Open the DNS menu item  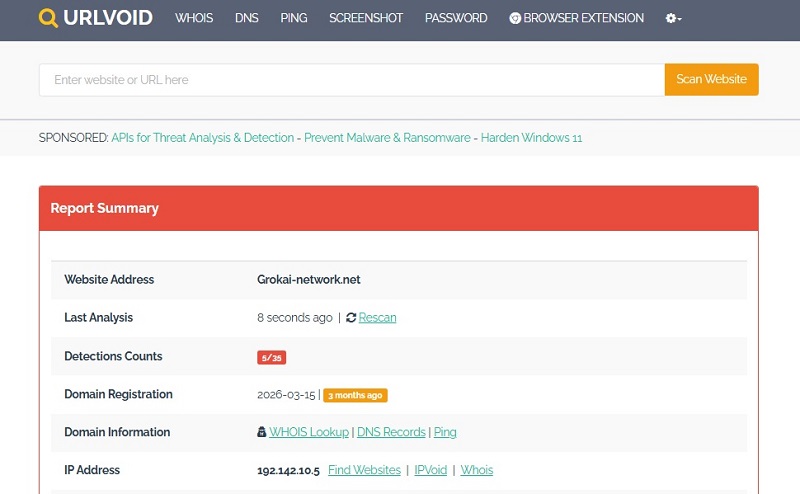(x=246, y=18)
